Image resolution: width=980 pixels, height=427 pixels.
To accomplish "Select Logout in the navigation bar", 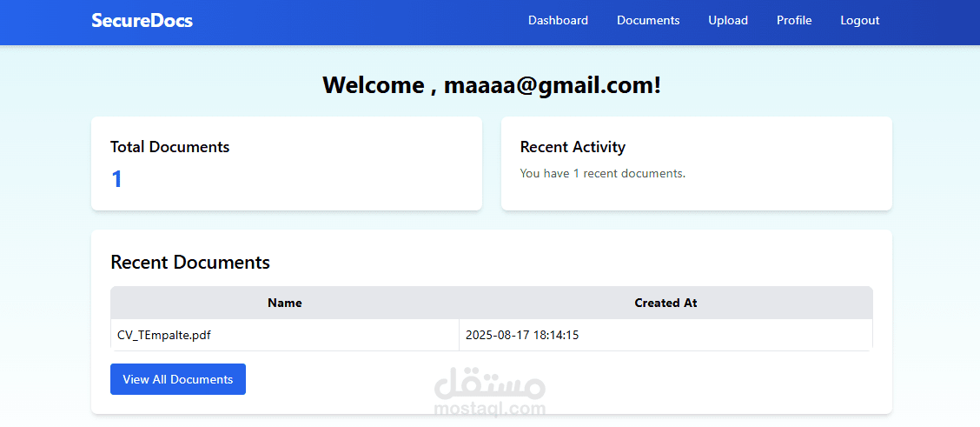I will [x=860, y=21].
